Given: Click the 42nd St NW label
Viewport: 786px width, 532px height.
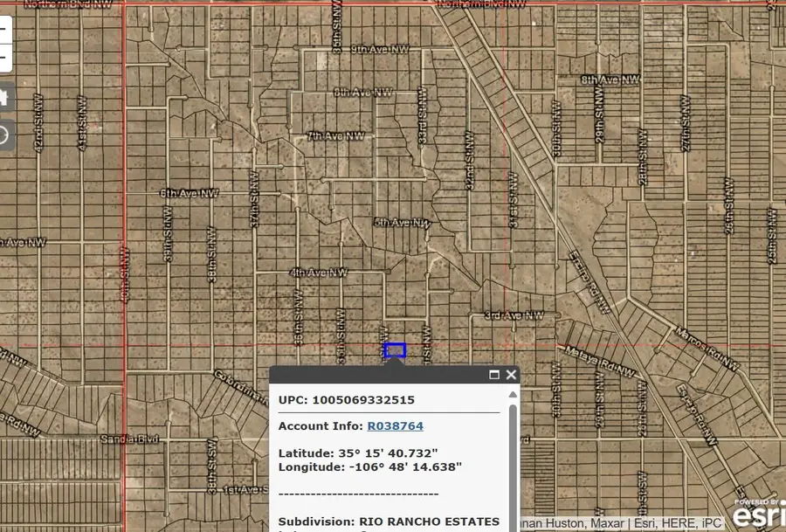Looking at the screenshot, I should click(38, 121).
